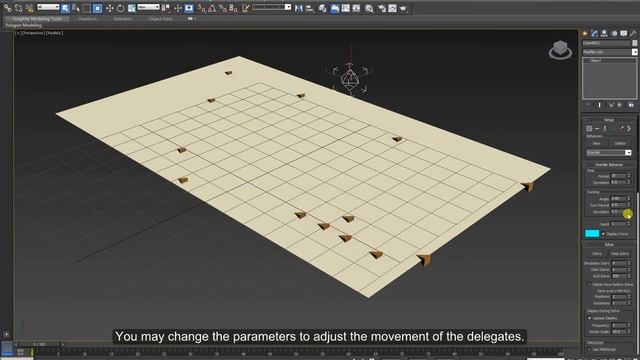Click the Bind to Space Warp tool
Image resolution: width=640 pixels, height=360 pixels.
[29, 8]
